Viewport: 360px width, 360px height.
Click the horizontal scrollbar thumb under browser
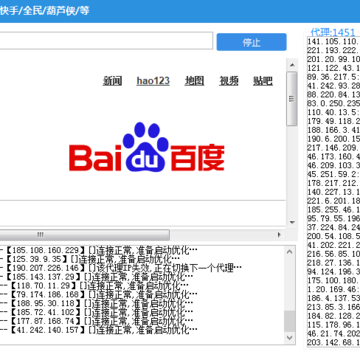(84, 235)
